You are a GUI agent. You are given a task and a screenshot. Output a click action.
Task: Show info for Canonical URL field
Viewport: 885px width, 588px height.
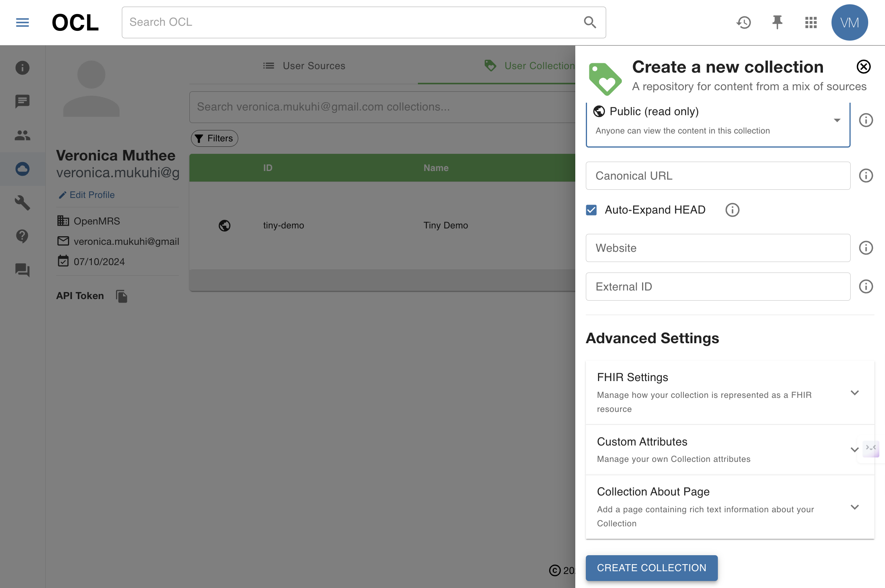pyautogui.click(x=866, y=176)
